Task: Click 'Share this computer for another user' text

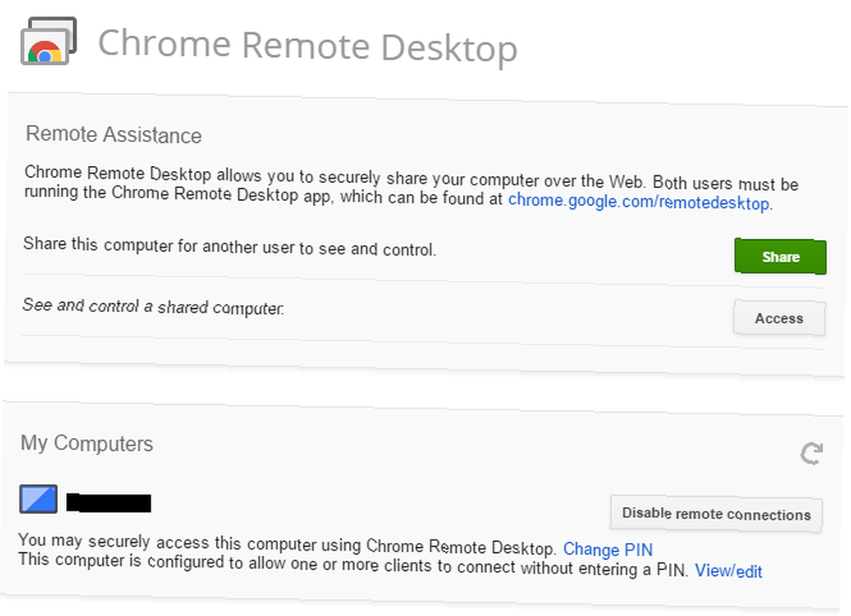Action: (230, 247)
